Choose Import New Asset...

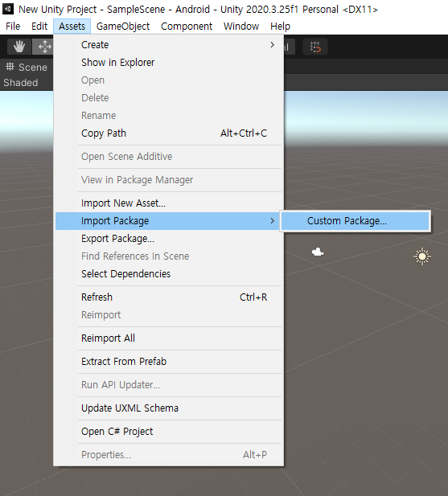coord(169,203)
